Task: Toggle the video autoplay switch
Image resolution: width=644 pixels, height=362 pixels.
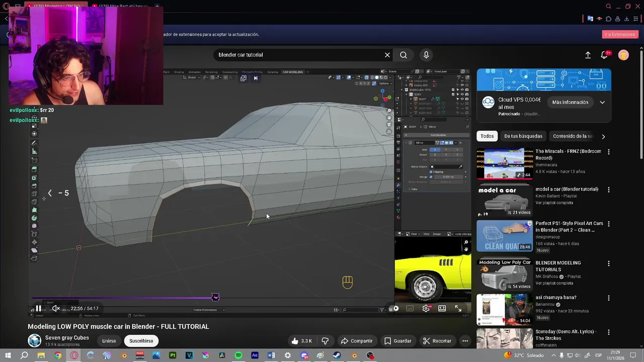Action: click(x=395, y=308)
